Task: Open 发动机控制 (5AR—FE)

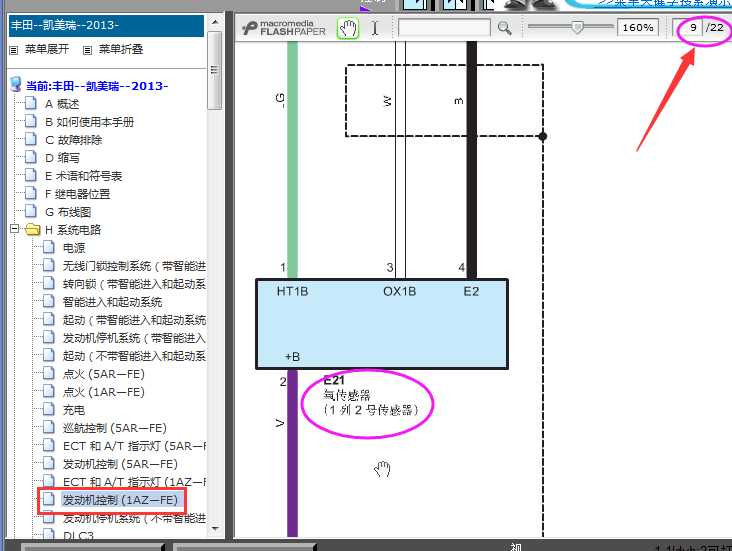Action: 120,464
